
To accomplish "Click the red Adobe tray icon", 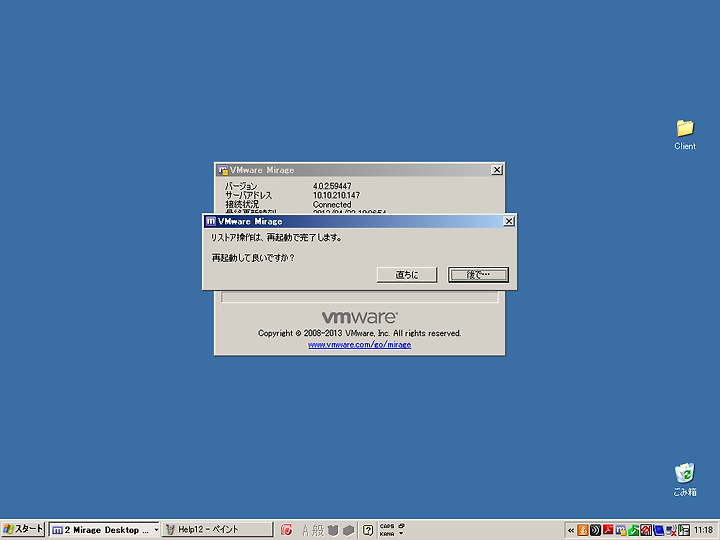I will 608,530.
